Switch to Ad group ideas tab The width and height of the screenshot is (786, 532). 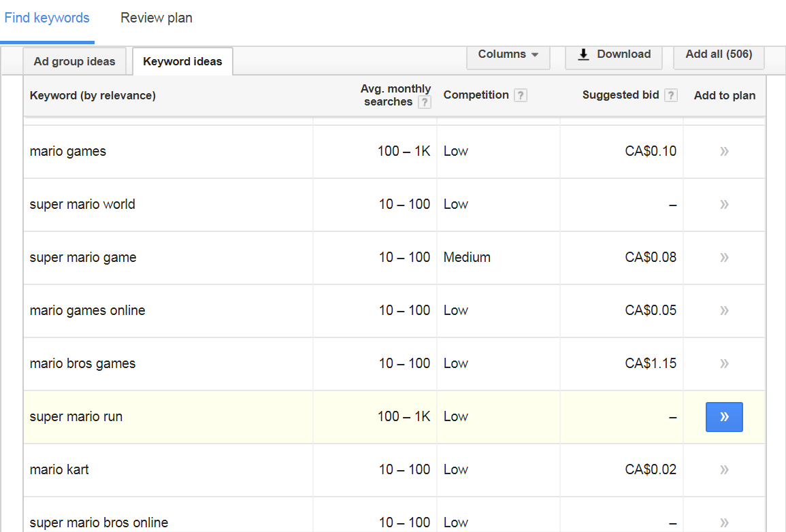click(x=75, y=62)
